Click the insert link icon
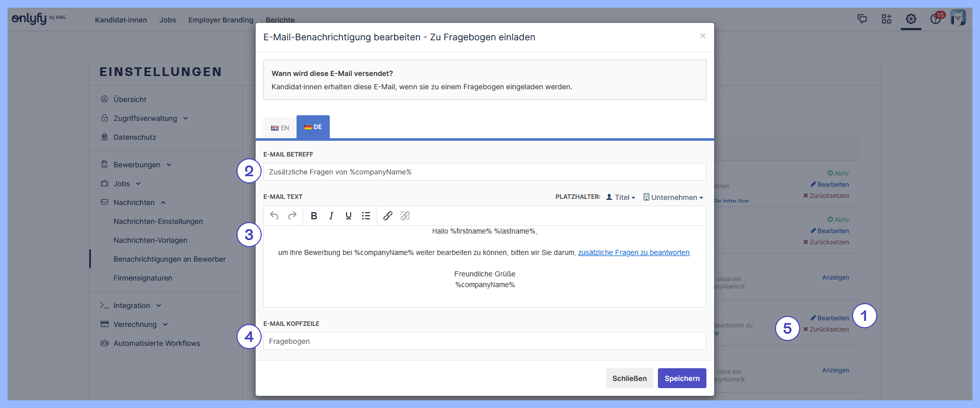Image resolution: width=980 pixels, height=408 pixels. click(x=388, y=216)
